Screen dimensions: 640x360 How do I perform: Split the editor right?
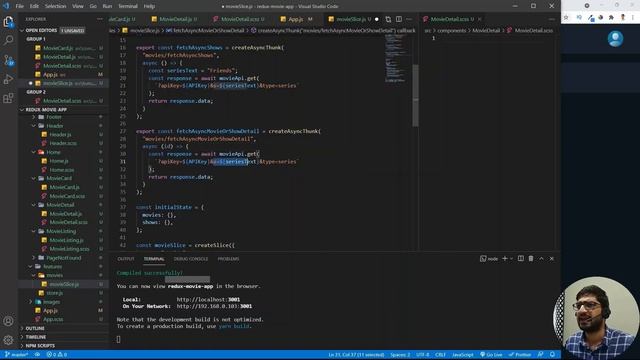pos(399,19)
